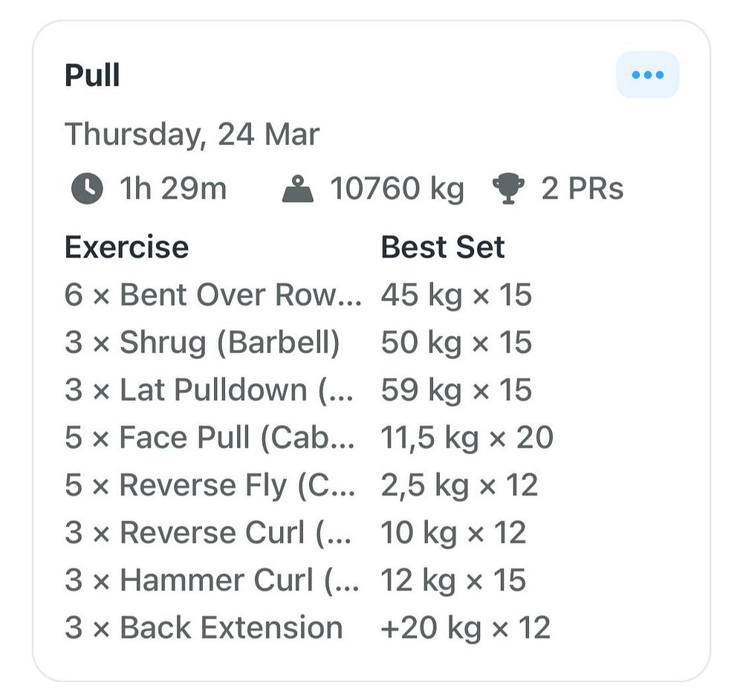Click the 1h 29m duration text
The height and width of the screenshot is (700, 743).
point(173,189)
